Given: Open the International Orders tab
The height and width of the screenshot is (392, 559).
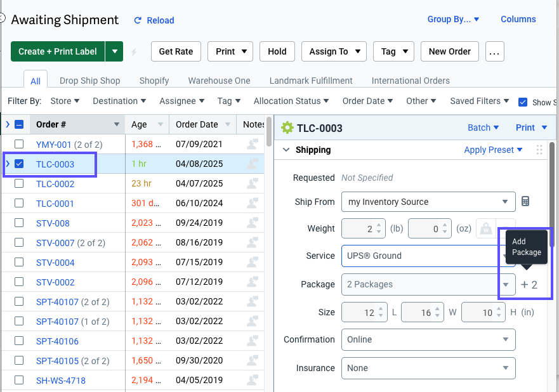Looking at the screenshot, I should [411, 81].
